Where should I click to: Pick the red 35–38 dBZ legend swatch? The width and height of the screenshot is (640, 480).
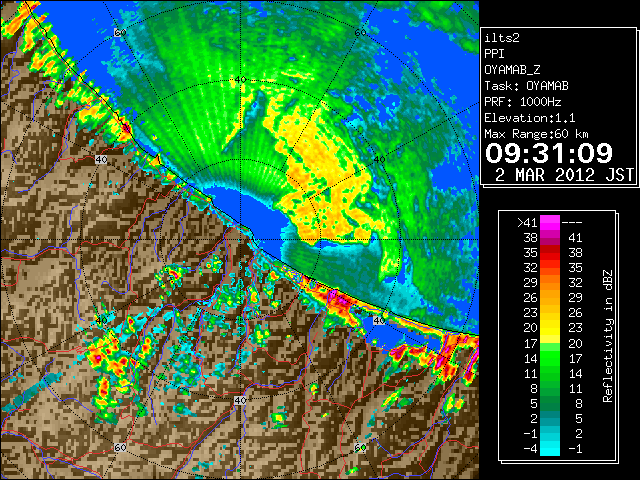pos(550,253)
